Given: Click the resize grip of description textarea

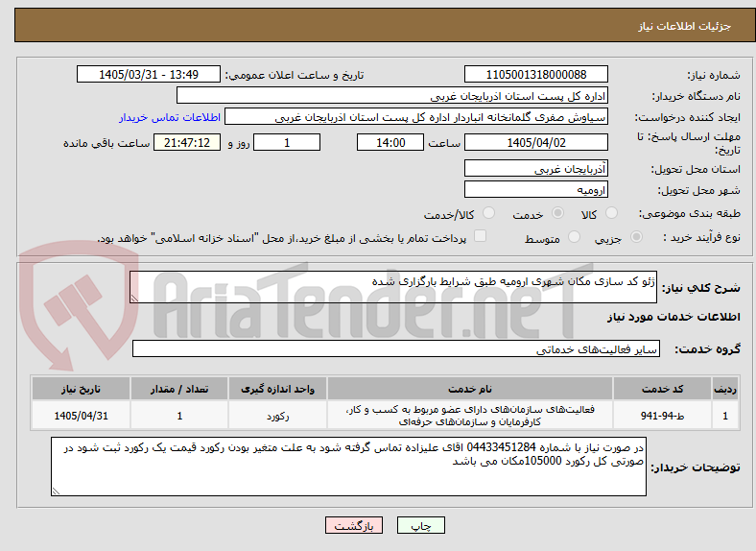Looking at the screenshot, I should click(x=134, y=299).
